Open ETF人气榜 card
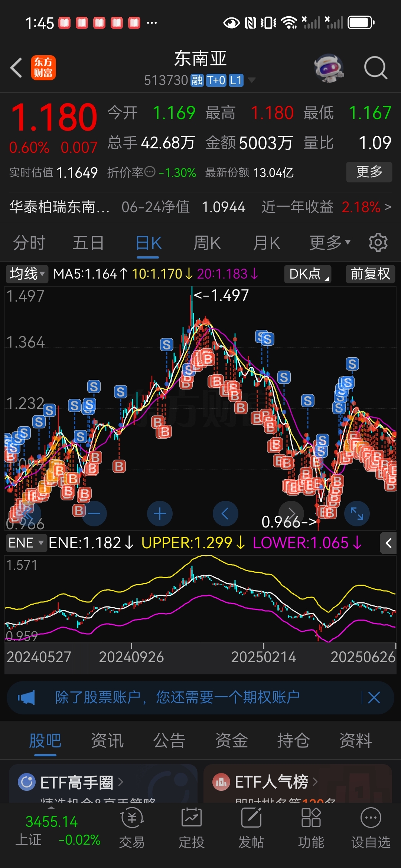The image size is (401, 868). (298, 783)
